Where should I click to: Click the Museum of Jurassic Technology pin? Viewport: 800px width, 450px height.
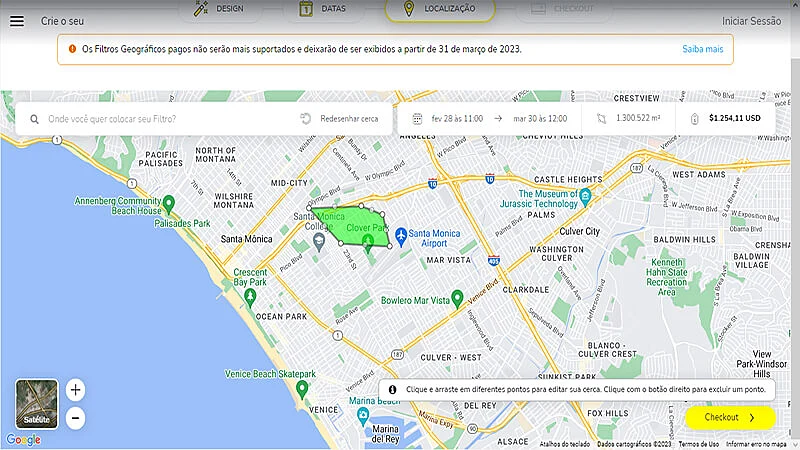click(586, 197)
